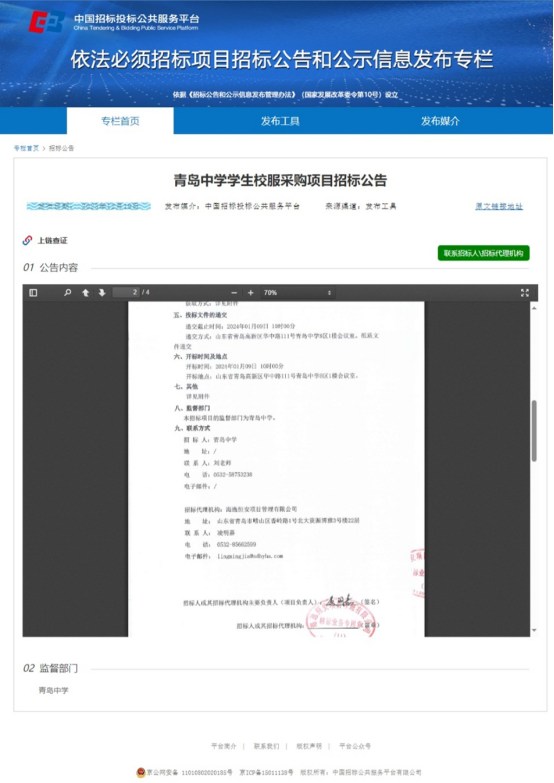This screenshot has height=783, width=554.
Task: Switch to the 专栏首页 tab
Action: coord(120,121)
